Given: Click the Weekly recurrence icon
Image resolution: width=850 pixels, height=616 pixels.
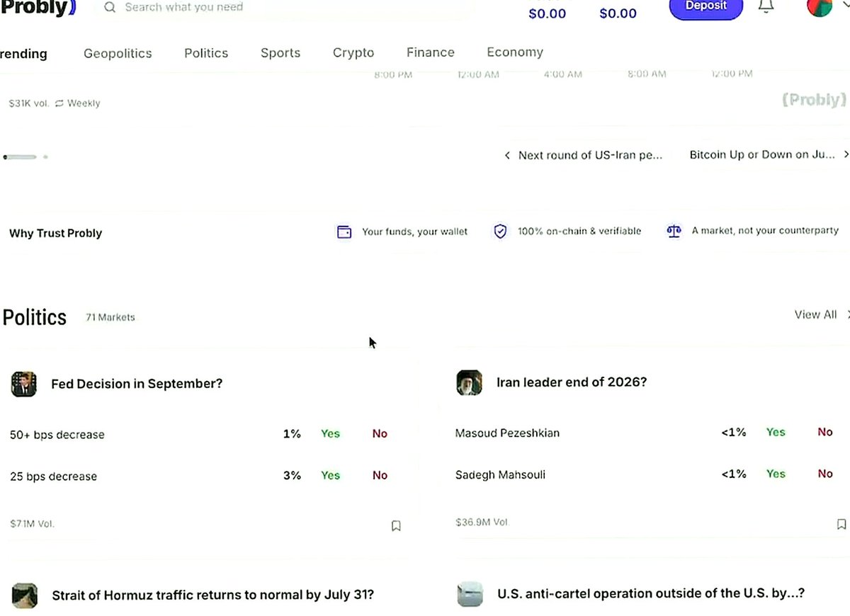Looking at the screenshot, I should (59, 103).
